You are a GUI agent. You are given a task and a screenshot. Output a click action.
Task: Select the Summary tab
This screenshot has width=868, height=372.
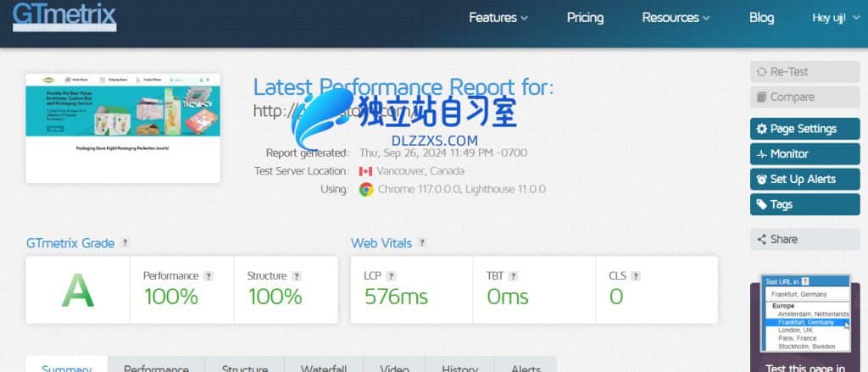click(66, 366)
